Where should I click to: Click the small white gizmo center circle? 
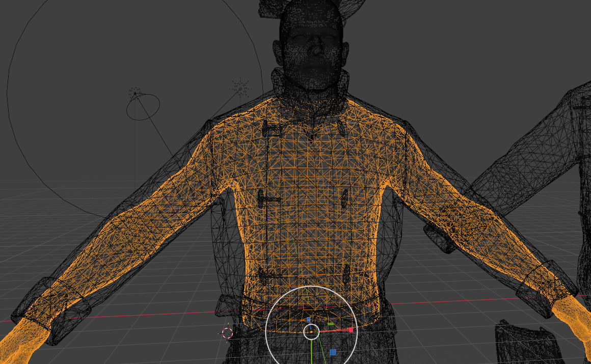pos(311,332)
